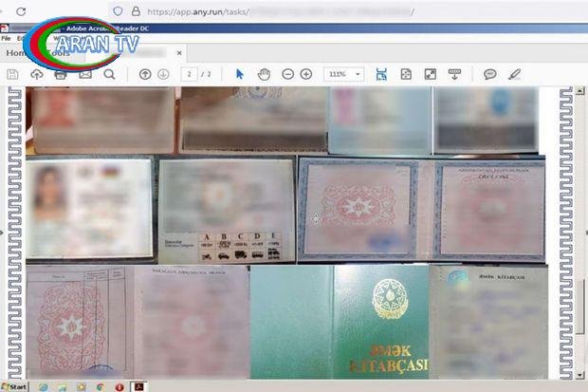Click the Save file icon
Viewport: 588px width, 392px height.
tap(12, 74)
